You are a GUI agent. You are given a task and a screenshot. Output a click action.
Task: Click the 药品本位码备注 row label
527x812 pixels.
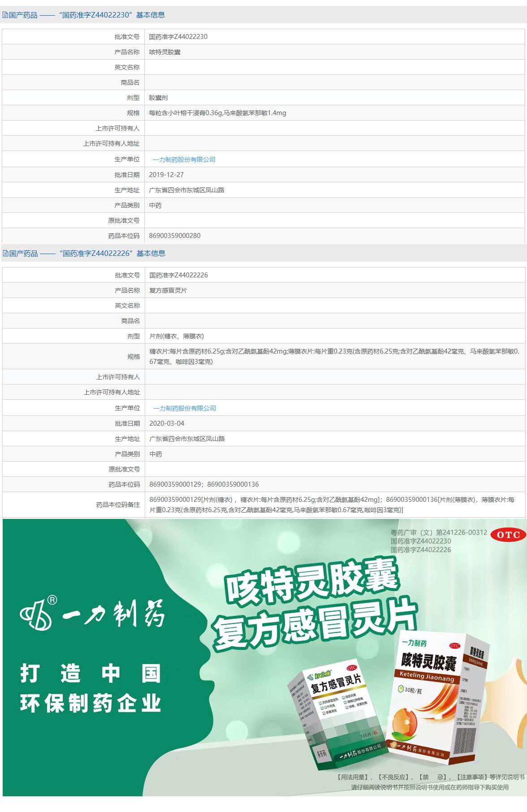118,505
